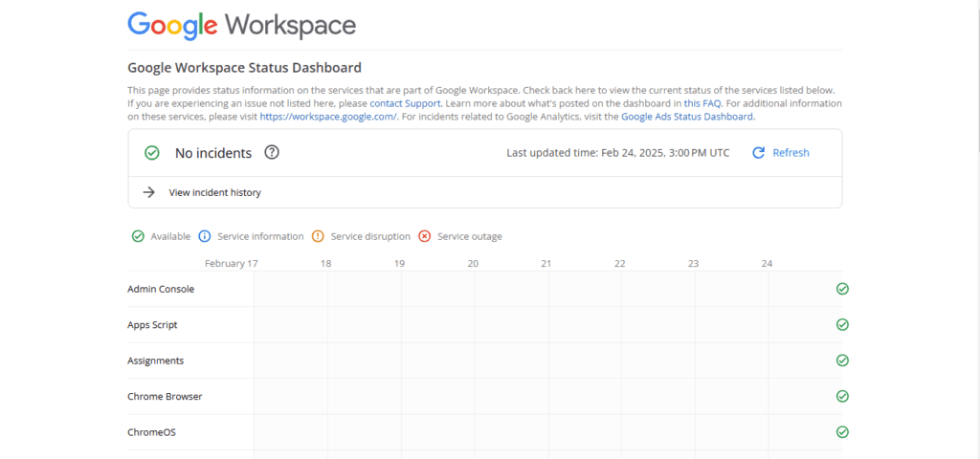This screenshot has height=459, width=980.
Task: Click the Service disruption legend icon
Action: (319, 236)
